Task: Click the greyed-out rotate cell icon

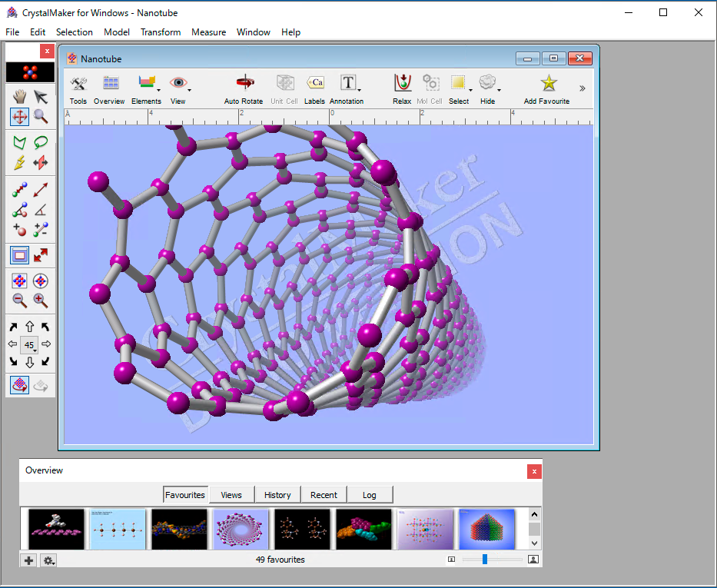Action: [40, 385]
